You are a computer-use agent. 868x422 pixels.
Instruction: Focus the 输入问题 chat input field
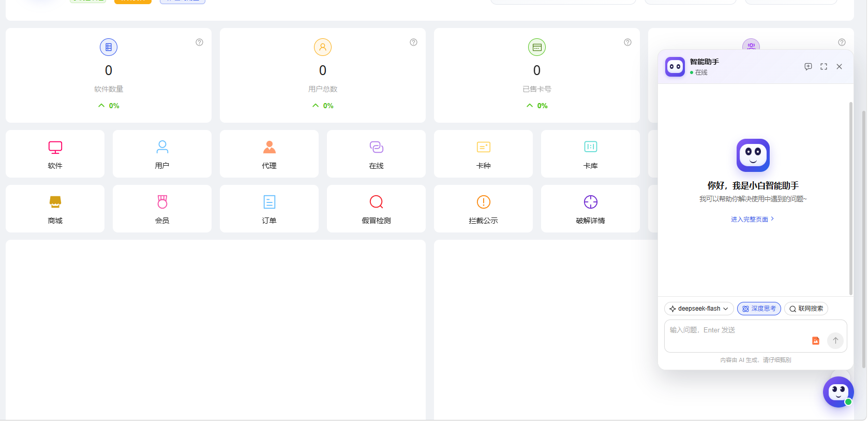[755, 336]
